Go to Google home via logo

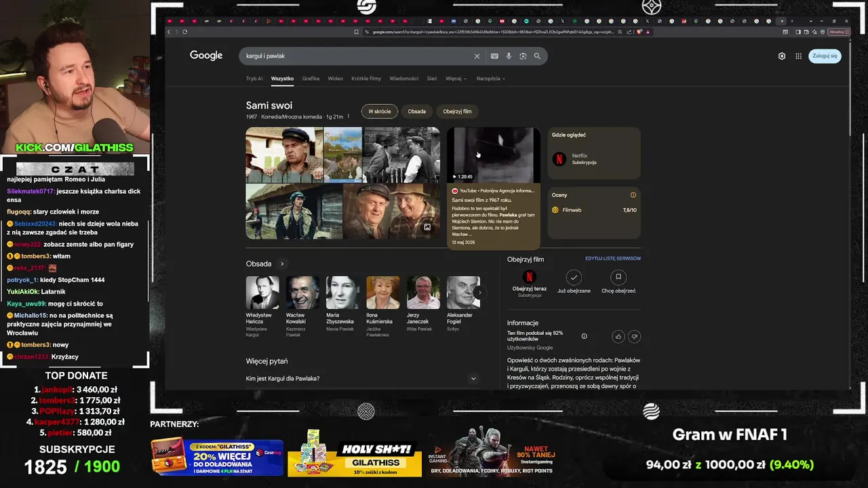coord(206,56)
